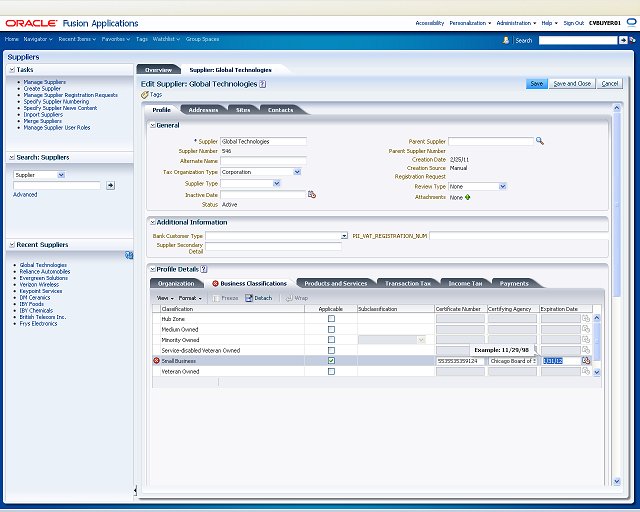This screenshot has height=512, width=640.
Task: Switch to the Addresses tab
Action: point(203,110)
